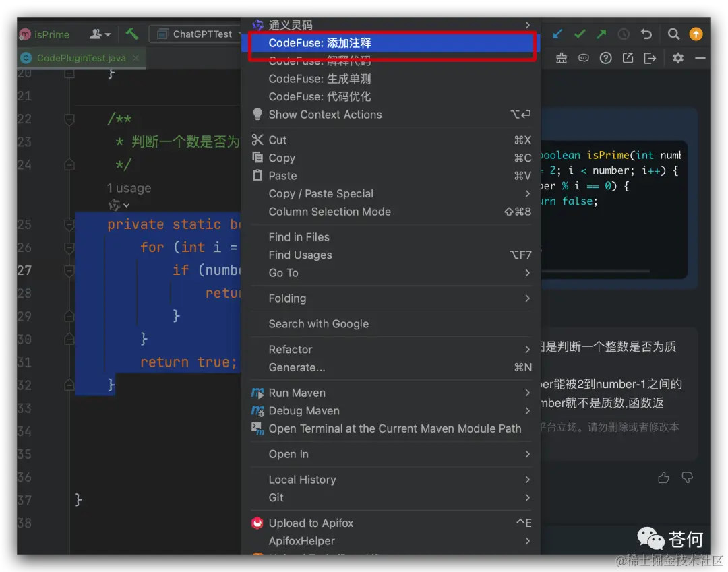The image size is (728, 572).
Task: Select the CodePluginTest.java editor tab
Action: (x=82, y=58)
